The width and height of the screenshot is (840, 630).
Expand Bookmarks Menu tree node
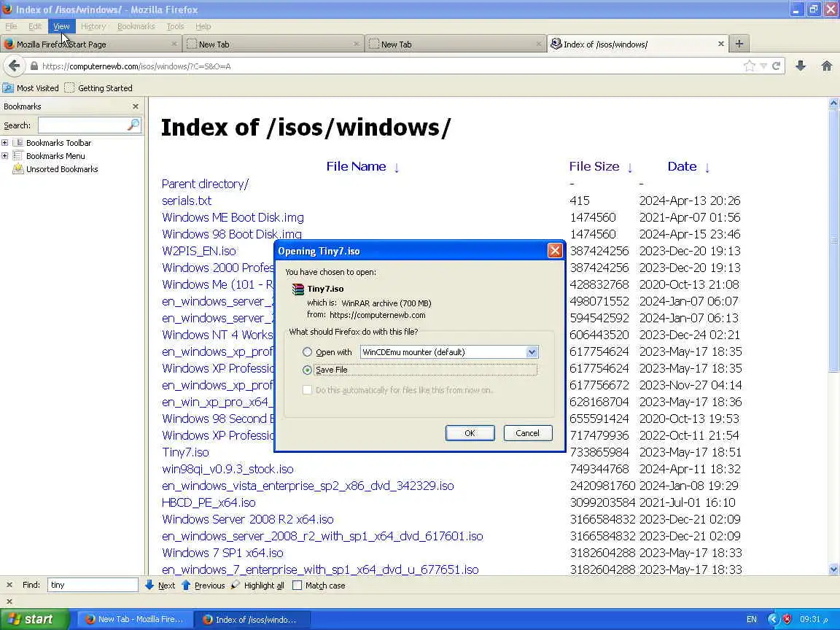(x=5, y=156)
